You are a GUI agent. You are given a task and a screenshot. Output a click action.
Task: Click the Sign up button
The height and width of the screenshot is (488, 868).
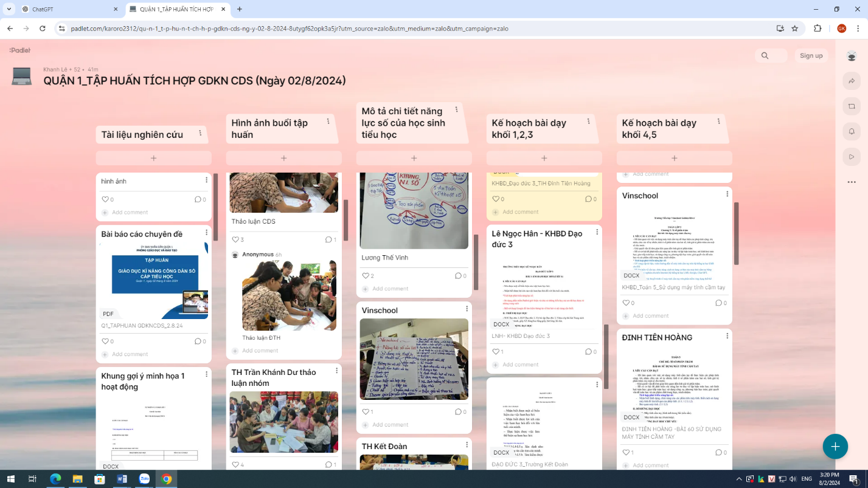click(811, 56)
